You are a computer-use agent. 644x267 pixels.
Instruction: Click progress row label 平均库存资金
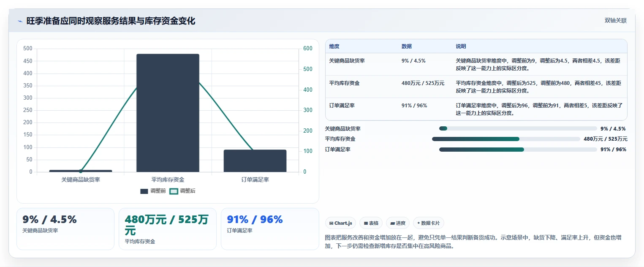[340, 139]
